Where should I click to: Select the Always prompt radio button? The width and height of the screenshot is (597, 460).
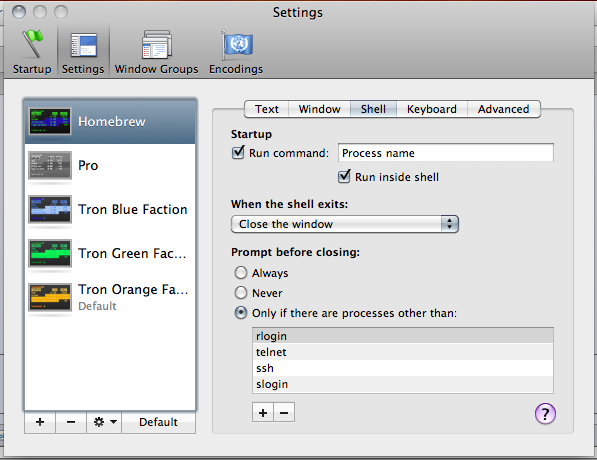tap(241, 273)
